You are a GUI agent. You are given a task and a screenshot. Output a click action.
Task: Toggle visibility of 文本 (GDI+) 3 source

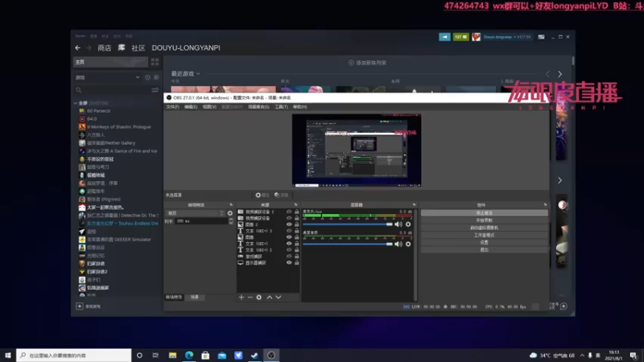[x=289, y=231]
